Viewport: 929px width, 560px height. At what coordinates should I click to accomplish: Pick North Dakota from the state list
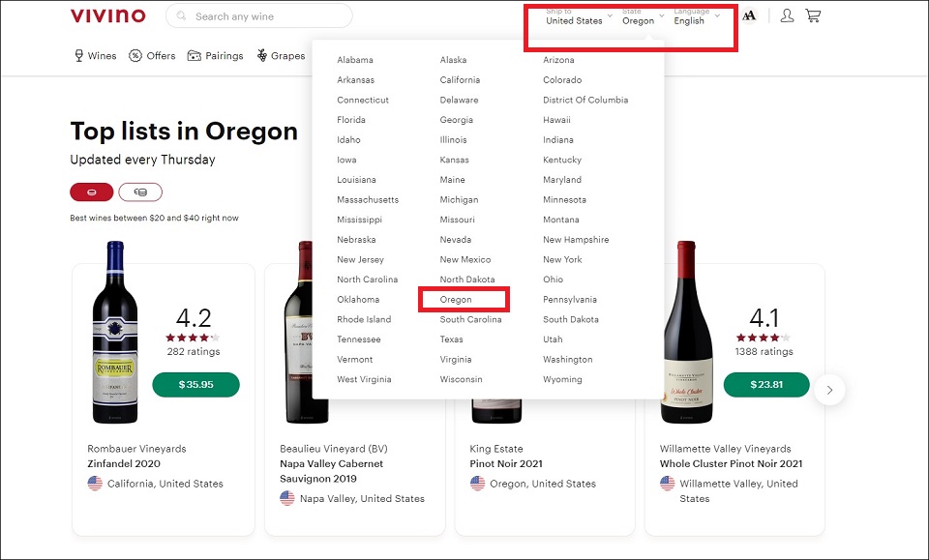pos(466,280)
